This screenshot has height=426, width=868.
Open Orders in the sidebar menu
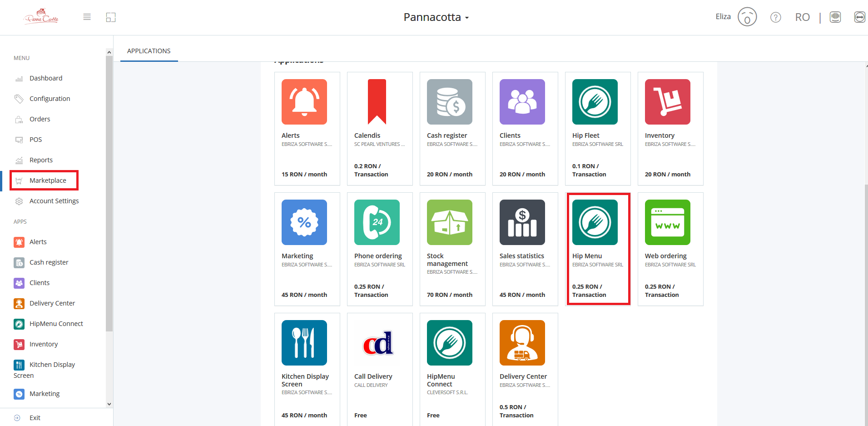point(40,119)
